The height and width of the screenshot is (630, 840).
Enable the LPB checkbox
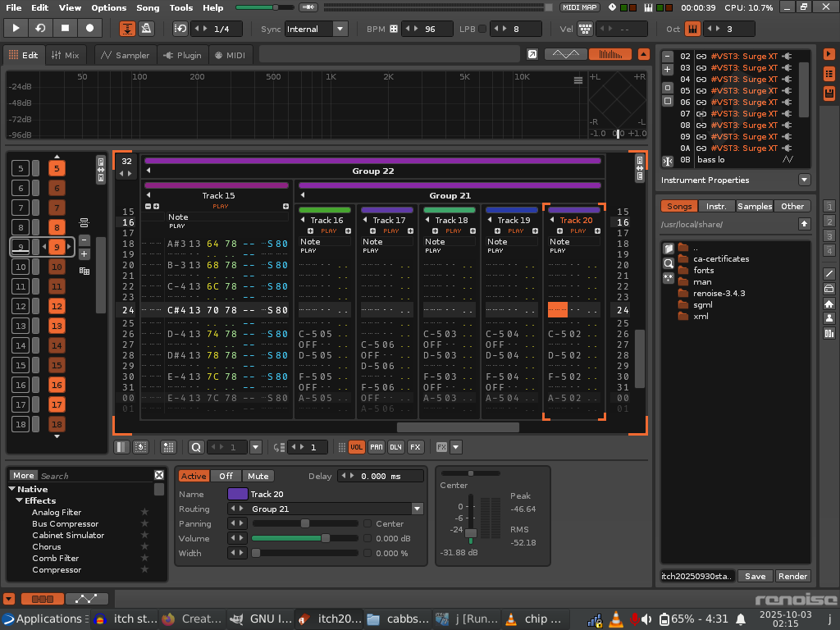click(482, 29)
